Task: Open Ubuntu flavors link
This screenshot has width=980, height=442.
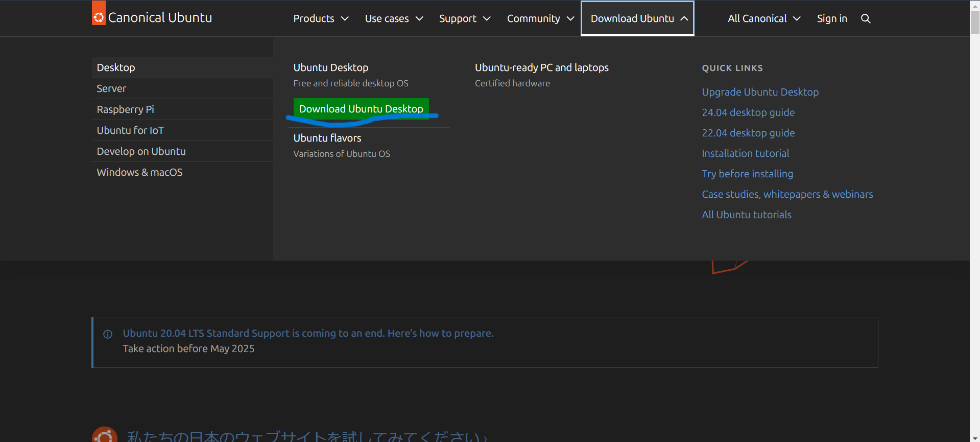Action: [327, 138]
